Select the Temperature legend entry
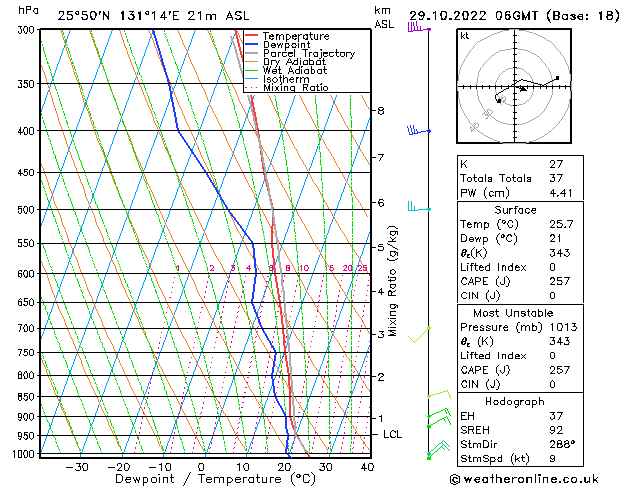 (296, 36)
